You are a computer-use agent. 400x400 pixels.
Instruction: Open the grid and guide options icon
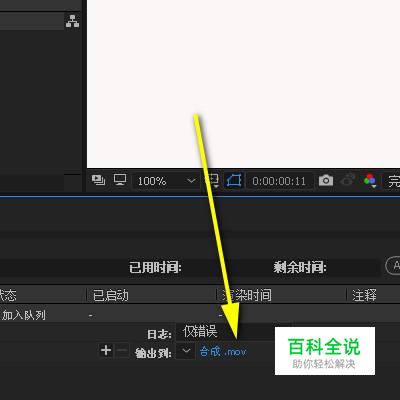point(213,180)
